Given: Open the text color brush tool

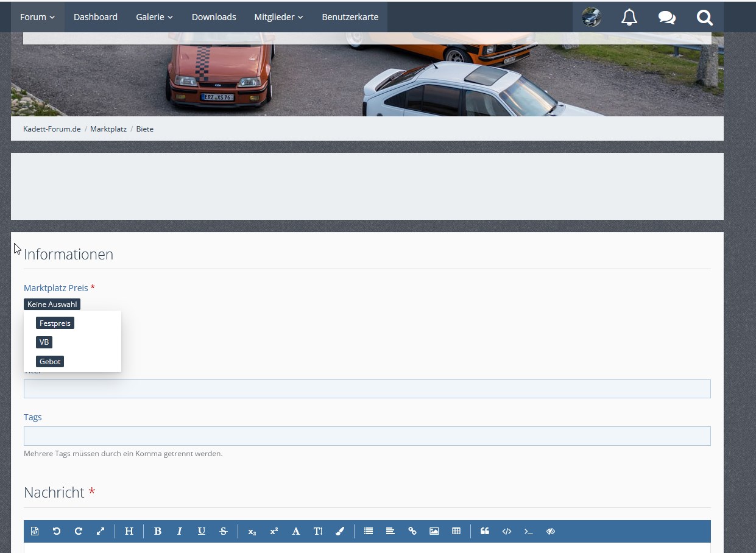Looking at the screenshot, I should click(340, 531).
